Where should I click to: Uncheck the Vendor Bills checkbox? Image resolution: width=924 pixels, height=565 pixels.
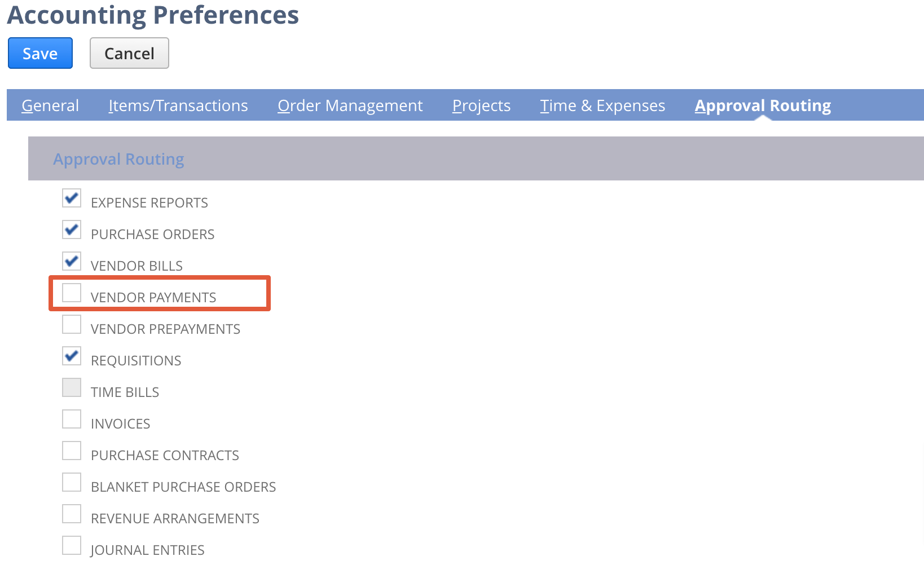coord(72,261)
